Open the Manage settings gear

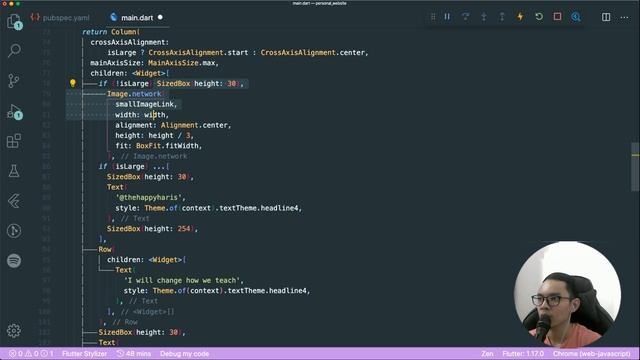pos(14,330)
